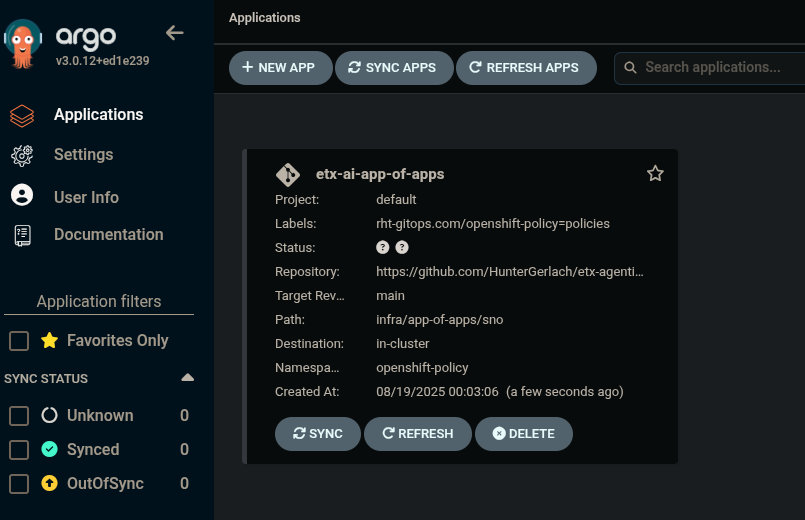
Task: Delete the etx-ai-app-of-apps application
Action: [x=524, y=434]
